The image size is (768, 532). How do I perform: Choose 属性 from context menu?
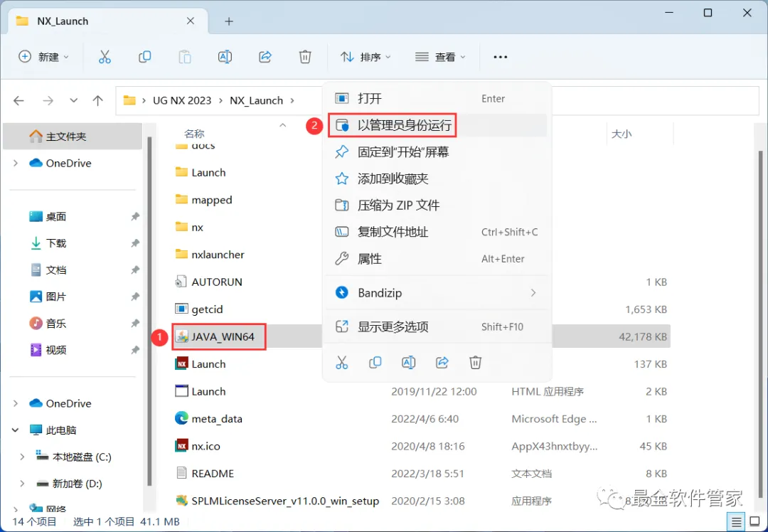pos(437,259)
